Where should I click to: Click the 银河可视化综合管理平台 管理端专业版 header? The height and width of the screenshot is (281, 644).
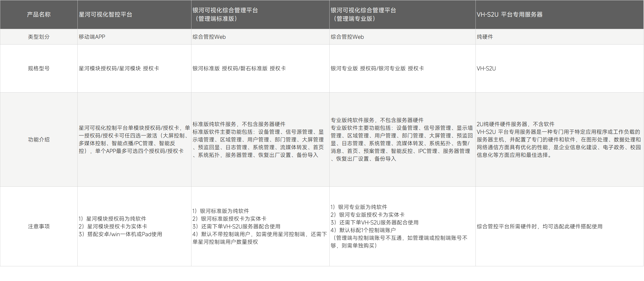pyautogui.click(x=363, y=14)
